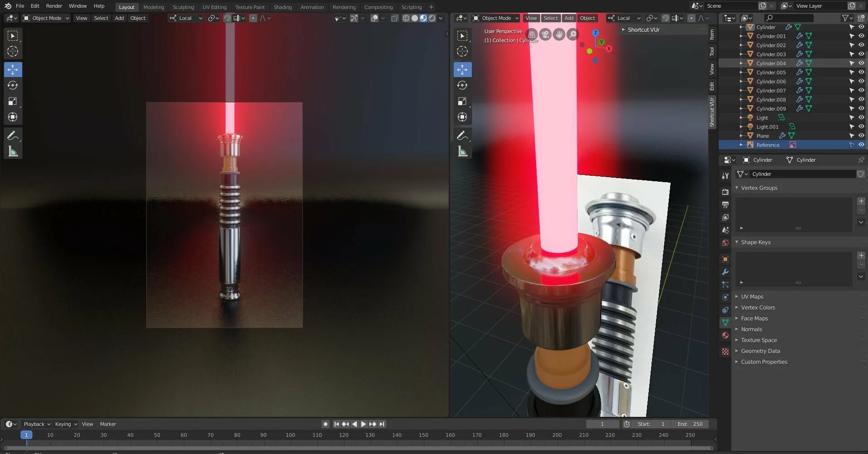The image size is (868, 454).
Task: Add a new shape key with plus
Action: (861, 256)
